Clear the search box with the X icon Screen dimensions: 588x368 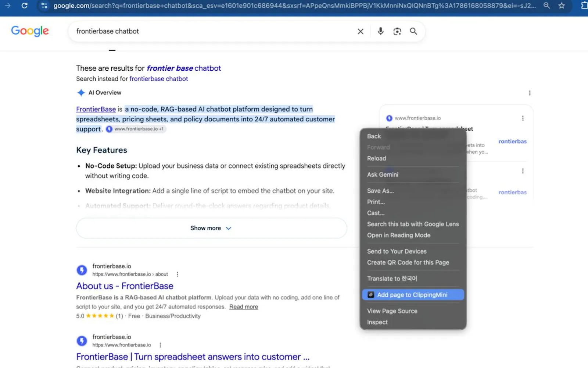(361, 31)
